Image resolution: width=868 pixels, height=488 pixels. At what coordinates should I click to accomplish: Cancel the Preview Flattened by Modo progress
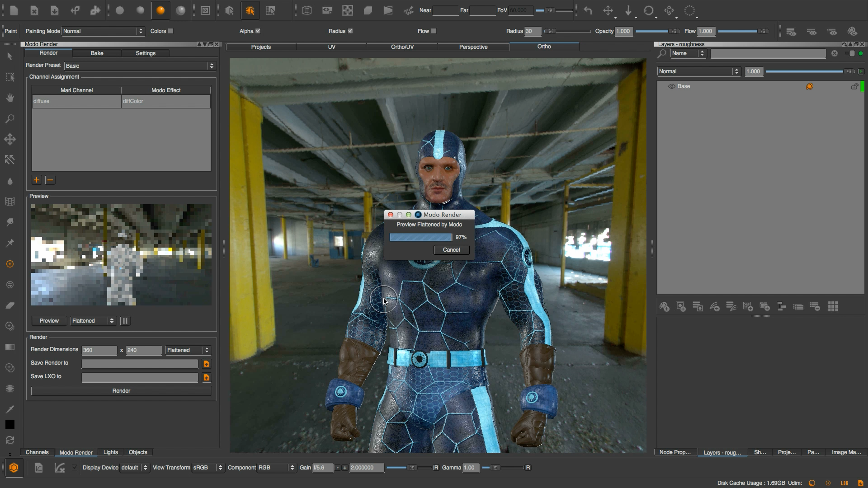(451, 250)
